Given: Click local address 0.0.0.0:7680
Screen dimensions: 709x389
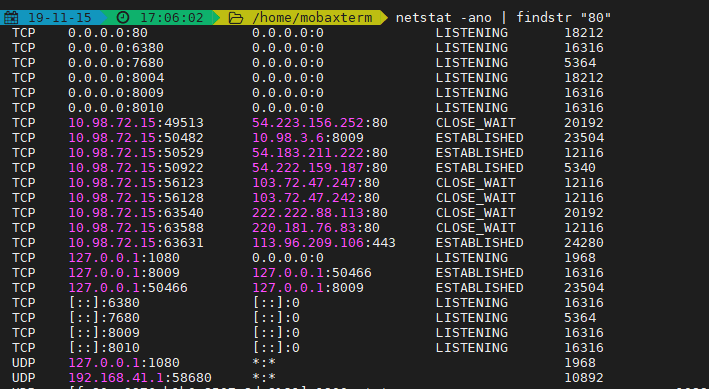Looking at the screenshot, I should [x=116, y=62].
